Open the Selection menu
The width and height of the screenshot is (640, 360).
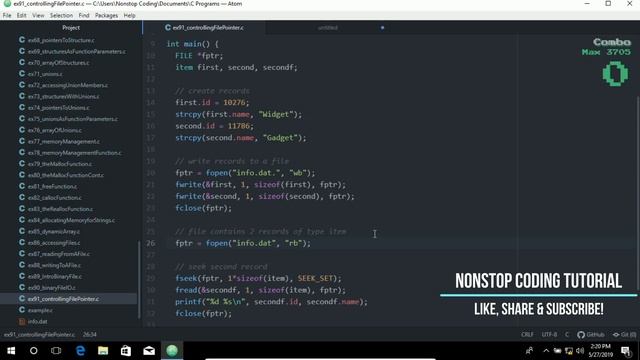click(x=61, y=16)
